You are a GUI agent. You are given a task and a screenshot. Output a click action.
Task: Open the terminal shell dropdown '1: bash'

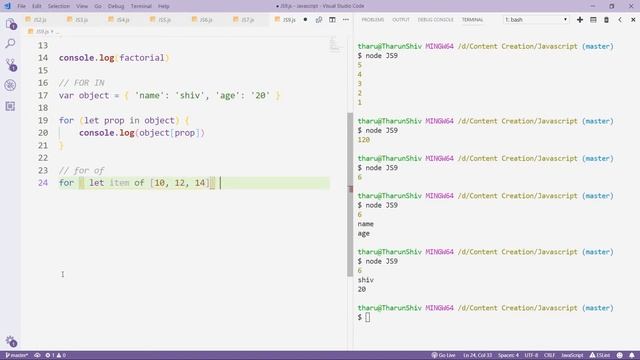click(x=536, y=20)
